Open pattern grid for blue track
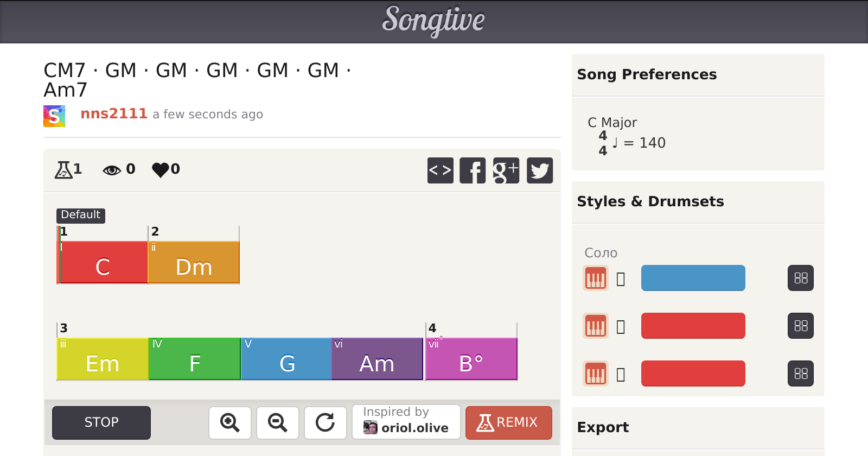Viewport: 868px width, 456px height. 800,278
